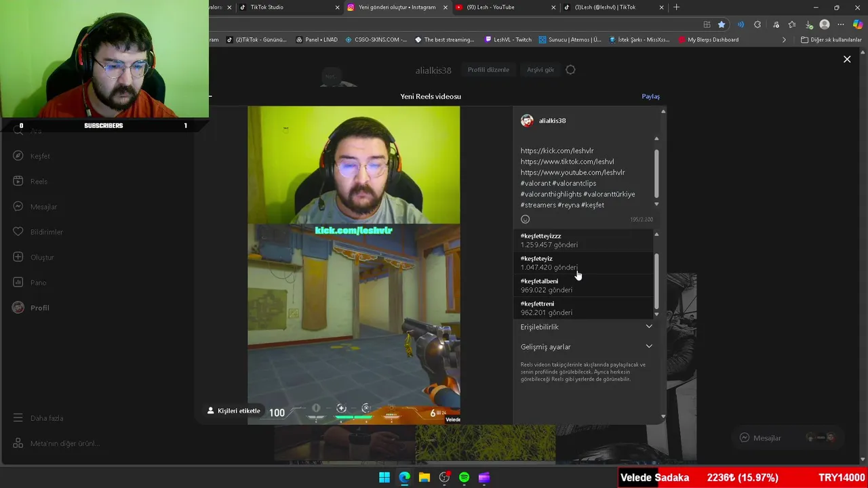
Task: Open the My Blerps Dashboard bookmark
Action: 708,40
